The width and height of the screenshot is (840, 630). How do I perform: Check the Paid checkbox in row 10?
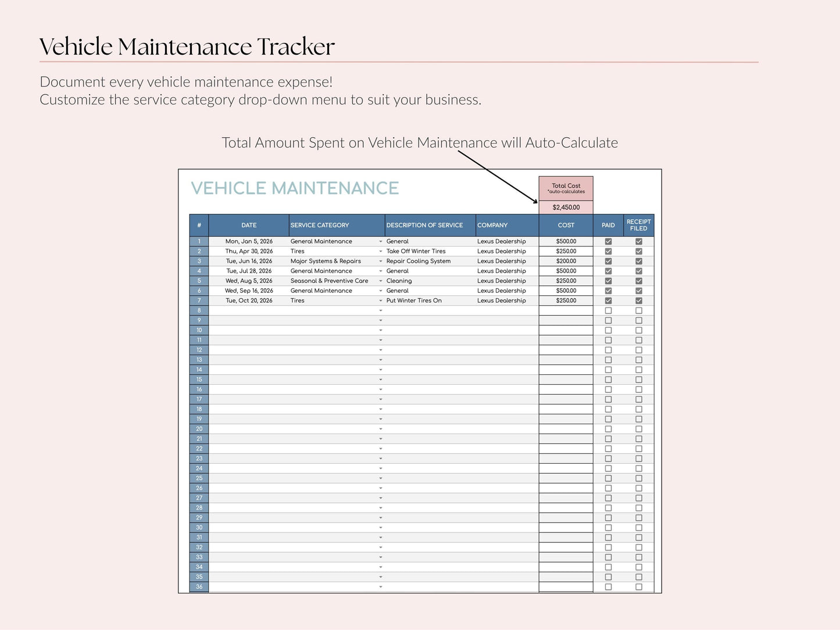click(608, 330)
